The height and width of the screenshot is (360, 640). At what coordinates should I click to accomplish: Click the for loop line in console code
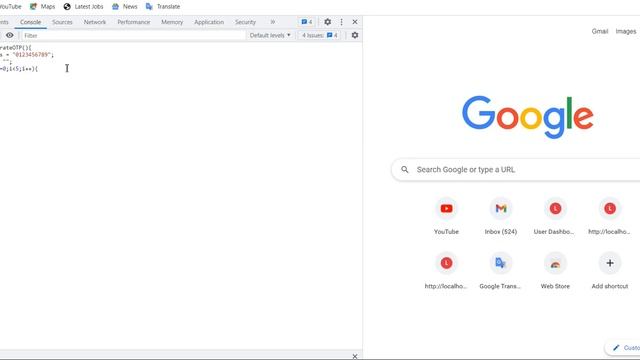coord(19,69)
